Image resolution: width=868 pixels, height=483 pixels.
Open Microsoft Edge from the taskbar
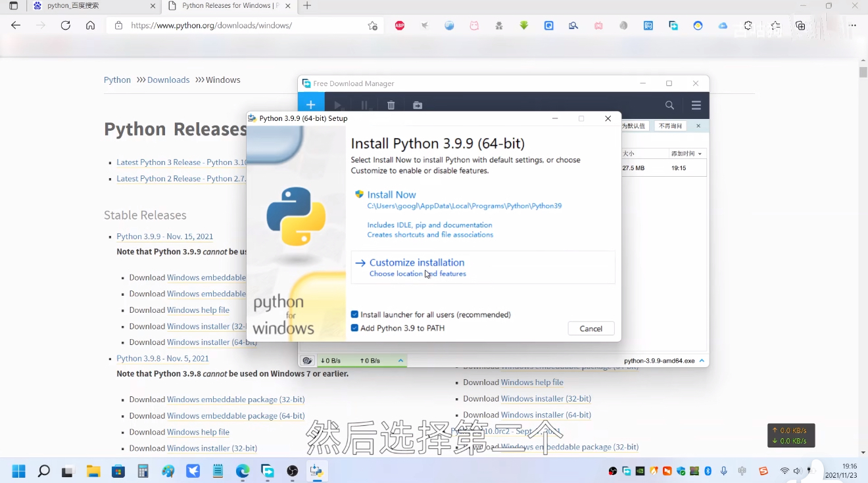[242, 471]
